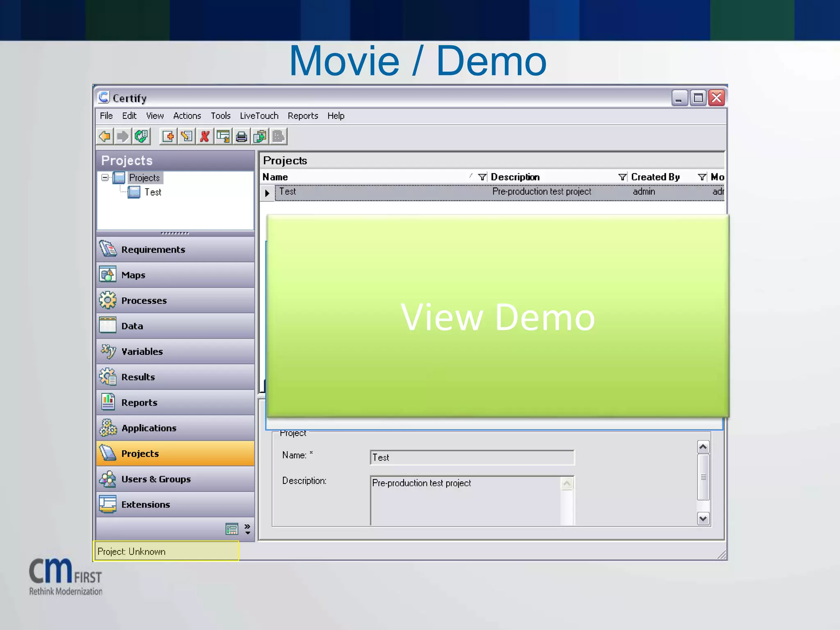Screen dimensions: 840x630
Task: Maximize the Certify window
Action: click(698, 98)
